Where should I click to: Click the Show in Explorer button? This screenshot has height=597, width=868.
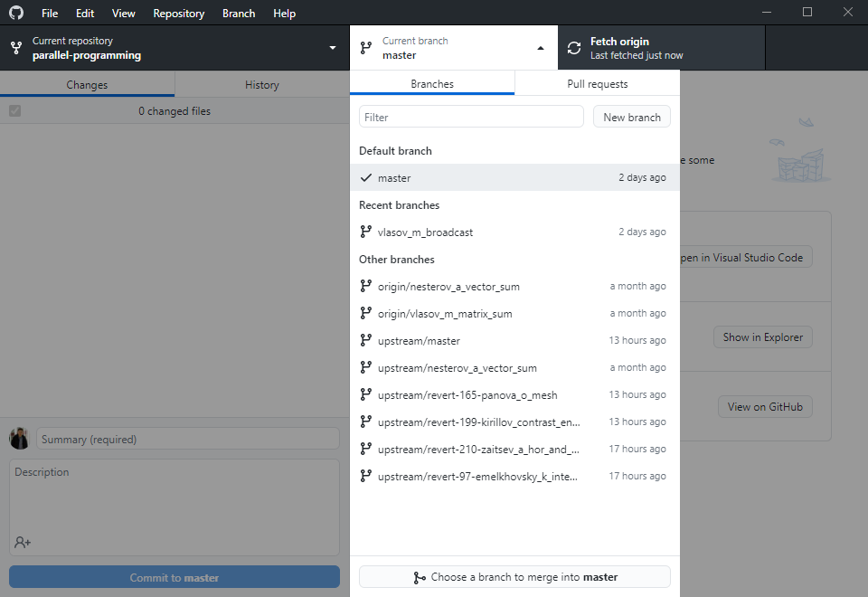coord(763,337)
